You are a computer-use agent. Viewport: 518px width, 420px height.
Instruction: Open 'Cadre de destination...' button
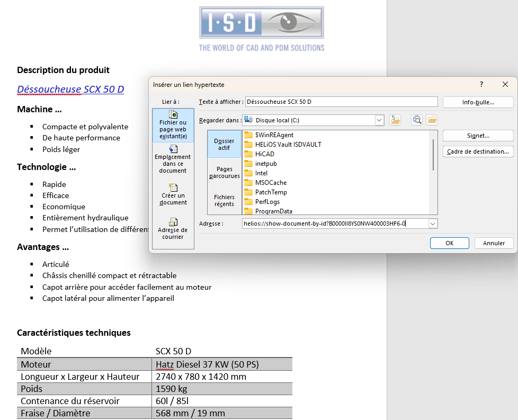click(x=478, y=151)
